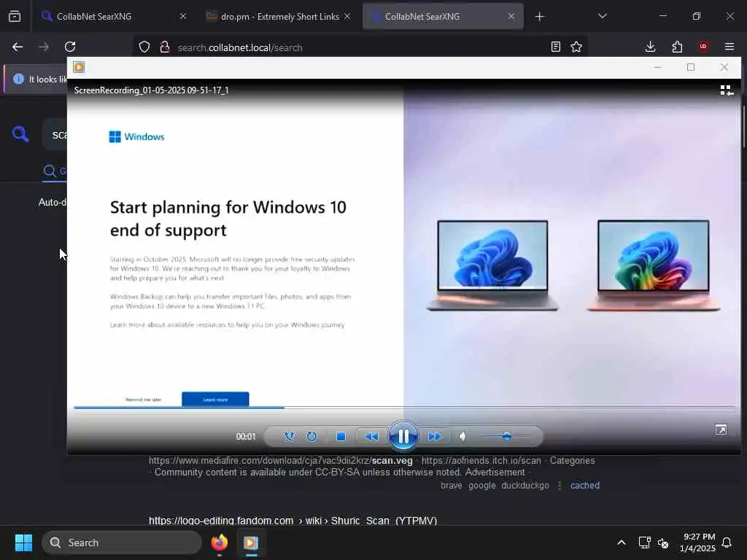Show hidden system tray icons
The height and width of the screenshot is (560, 747).
(622, 542)
